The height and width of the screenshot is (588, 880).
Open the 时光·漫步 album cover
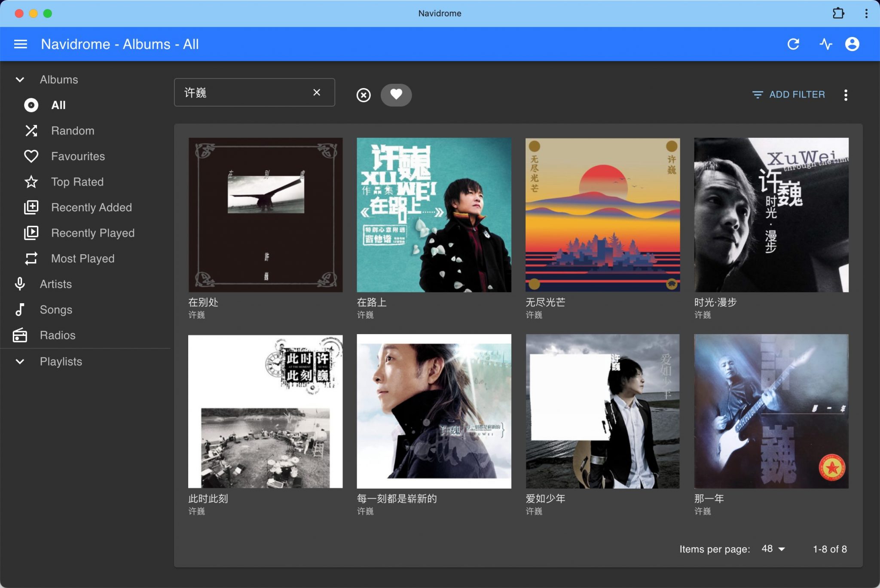771,215
